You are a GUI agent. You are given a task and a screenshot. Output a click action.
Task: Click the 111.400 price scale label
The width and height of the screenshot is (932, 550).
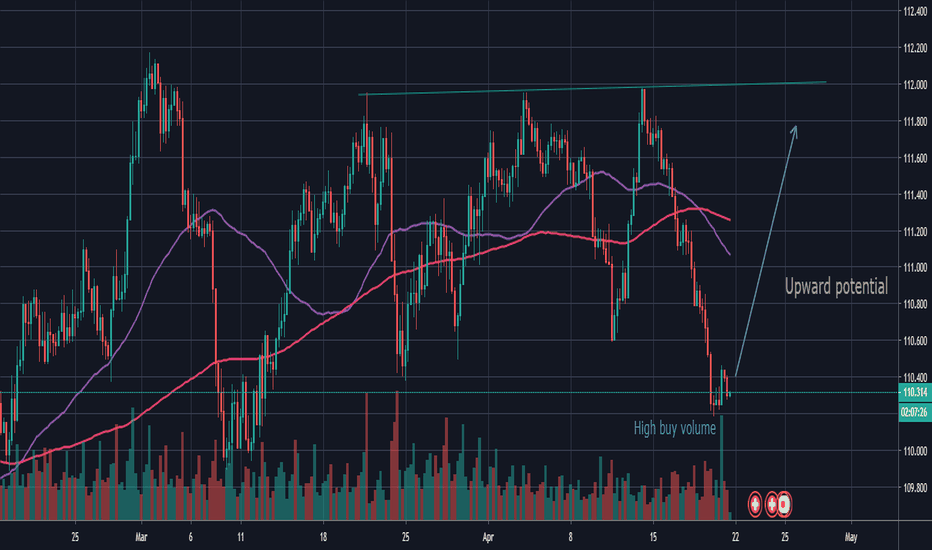[x=915, y=195]
